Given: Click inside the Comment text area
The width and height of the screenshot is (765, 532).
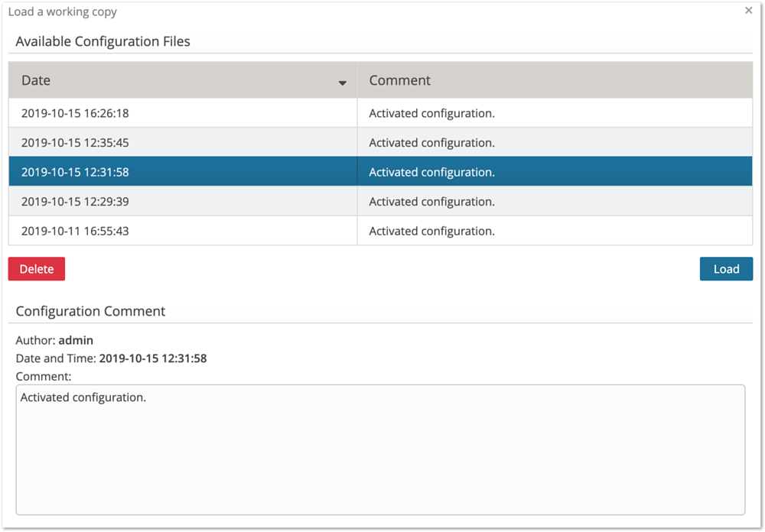Looking at the screenshot, I should 380,449.
